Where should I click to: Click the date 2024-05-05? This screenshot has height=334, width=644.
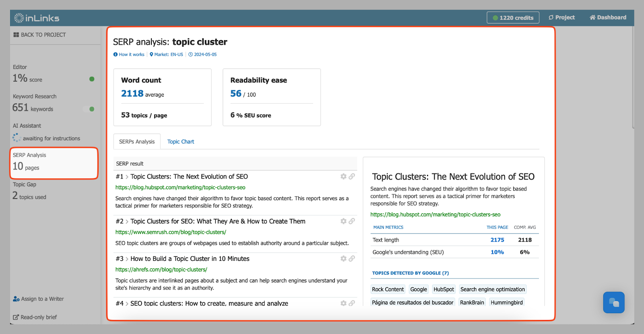[x=205, y=55]
